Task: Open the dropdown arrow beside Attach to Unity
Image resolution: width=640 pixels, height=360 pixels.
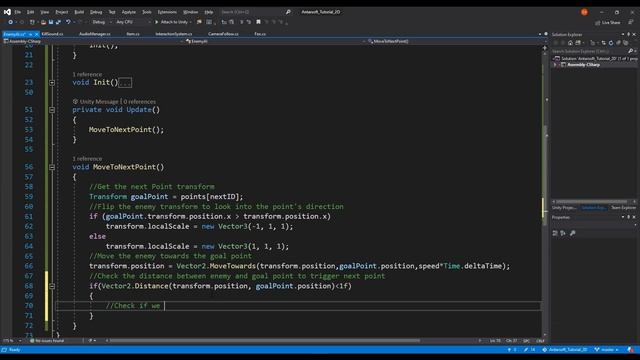Action: coord(191,22)
